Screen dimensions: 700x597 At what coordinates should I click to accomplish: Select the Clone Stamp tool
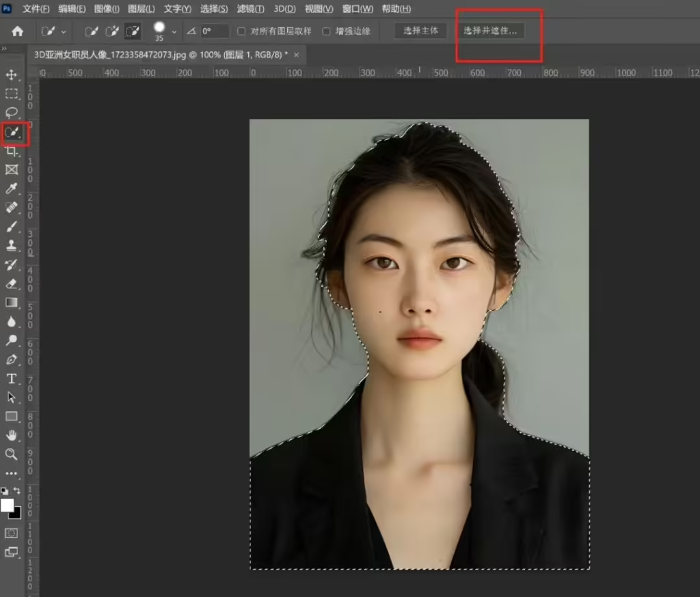point(12,245)
